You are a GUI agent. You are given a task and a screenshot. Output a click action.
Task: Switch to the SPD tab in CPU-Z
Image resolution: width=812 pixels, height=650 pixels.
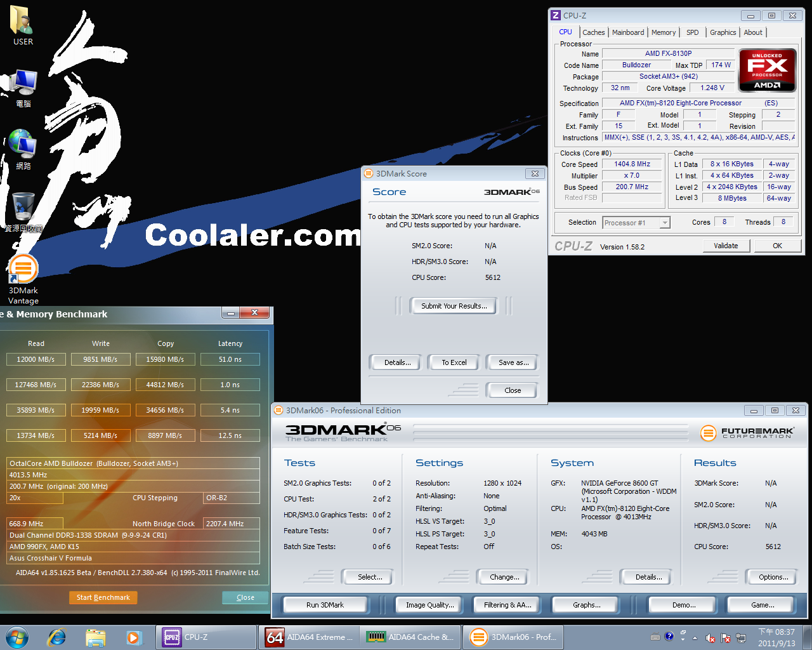point(693,32)
